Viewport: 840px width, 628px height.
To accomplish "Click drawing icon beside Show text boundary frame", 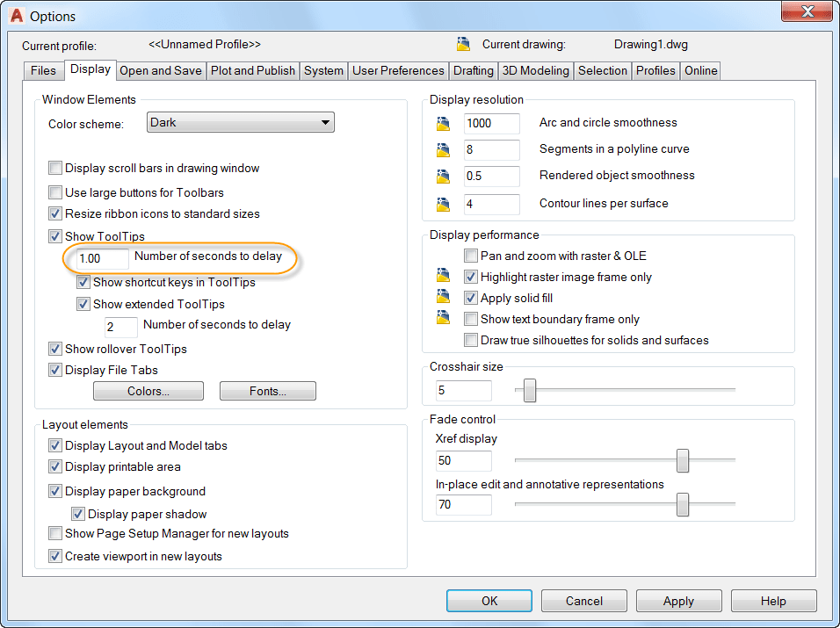I will 443,319.
